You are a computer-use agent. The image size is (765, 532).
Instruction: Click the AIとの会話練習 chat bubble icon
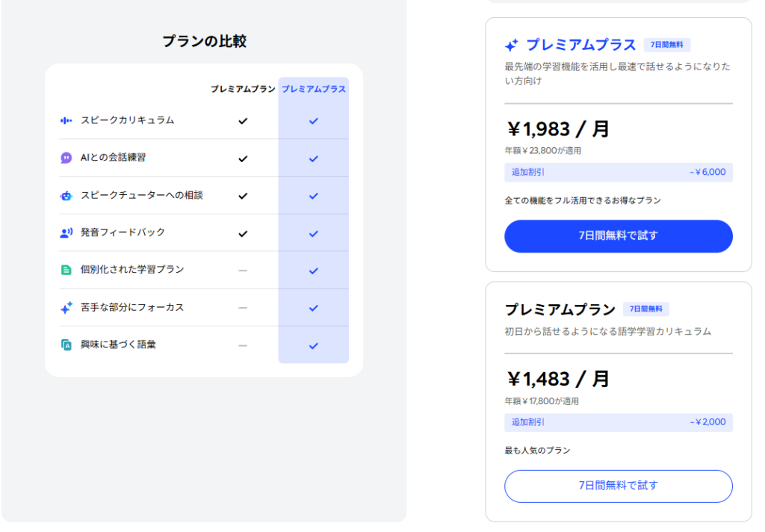click(x=66, y=158)
